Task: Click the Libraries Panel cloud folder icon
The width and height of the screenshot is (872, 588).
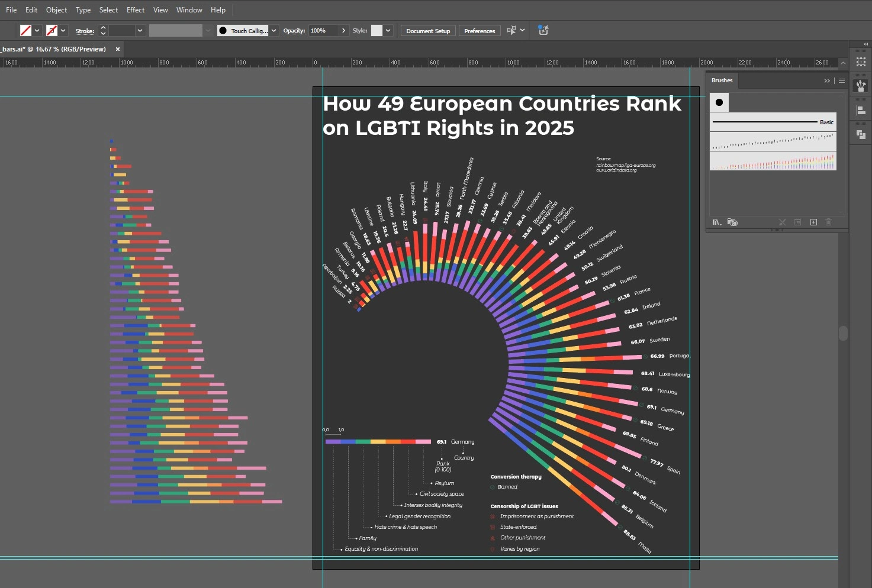Action: [732, 222]
